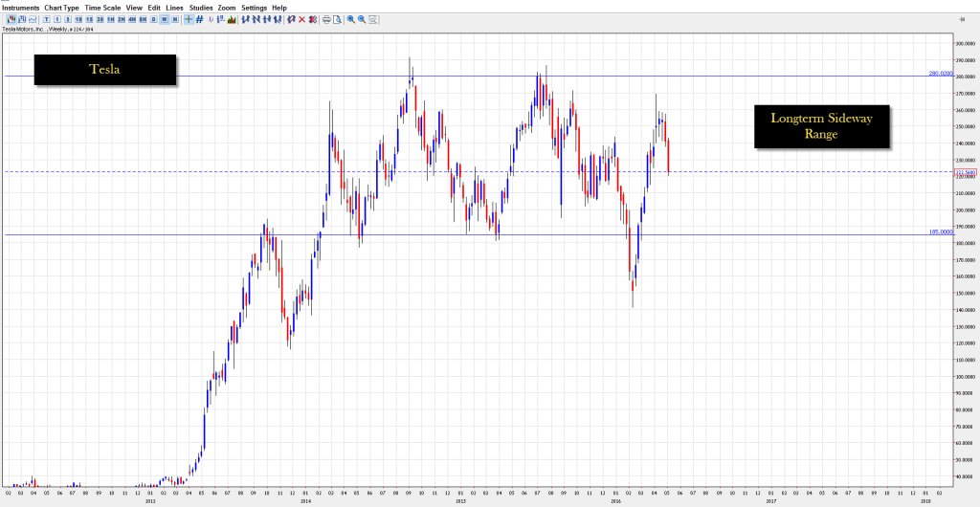Click the red X delete line icon
980x507 pixels.
pos(301,19)
